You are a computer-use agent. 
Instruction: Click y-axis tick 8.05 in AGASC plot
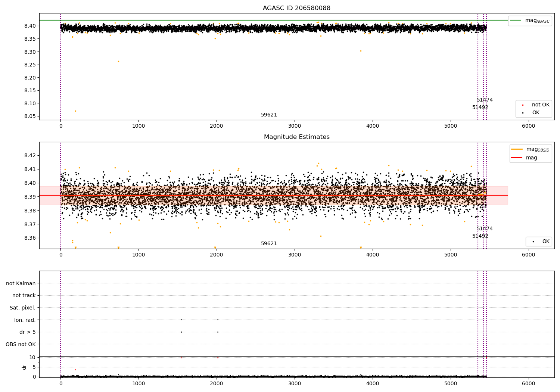(30, 116)
